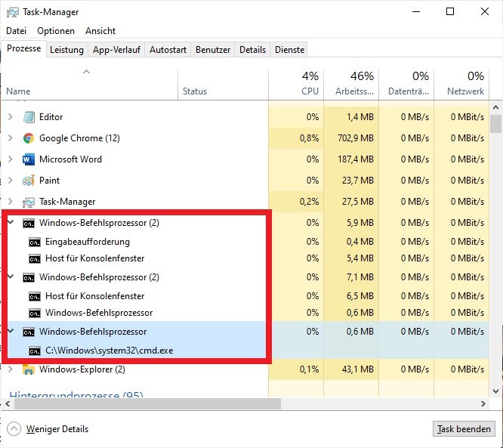503x448 pixels.
Task: Expand the Google Chrome process group
Action: pyautogui.click(x=10, y=138)
